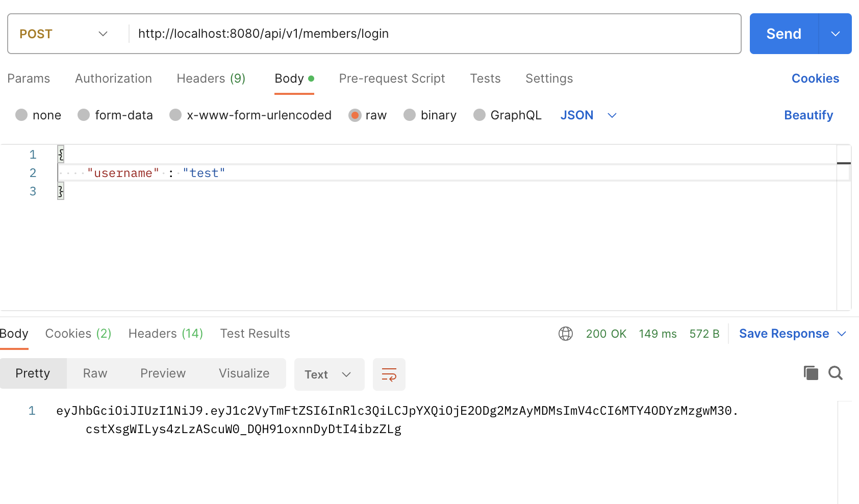This screenshot has height=504, width=859.
Task: Switch response view to Raw
Action: pyautogui.click(x=95, y=373)
